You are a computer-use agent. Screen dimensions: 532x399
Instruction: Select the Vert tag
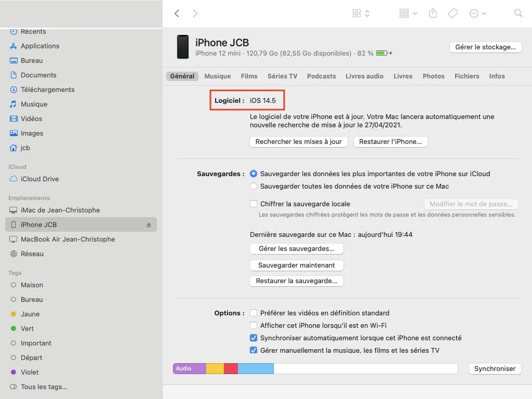click(x=82, y=329)
